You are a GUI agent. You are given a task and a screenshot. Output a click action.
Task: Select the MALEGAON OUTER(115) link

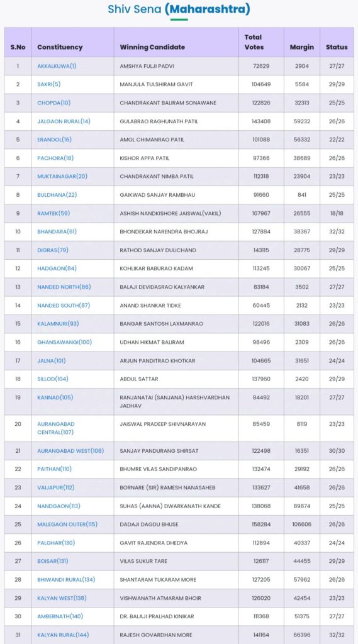[67, 525]
